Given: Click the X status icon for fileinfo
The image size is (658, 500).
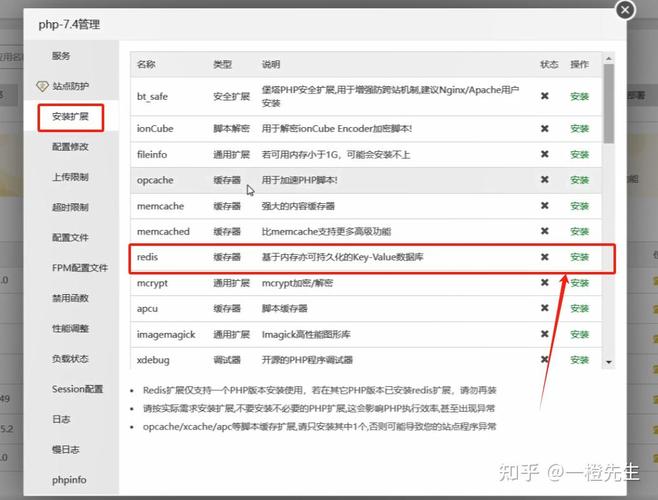Looking at the screenshot, I should (x=545, y=154).
